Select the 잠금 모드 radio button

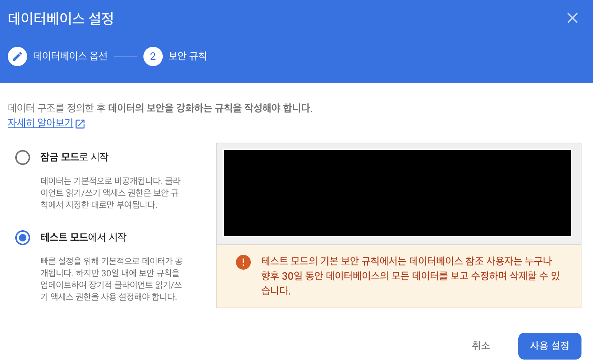coord(23,157)
